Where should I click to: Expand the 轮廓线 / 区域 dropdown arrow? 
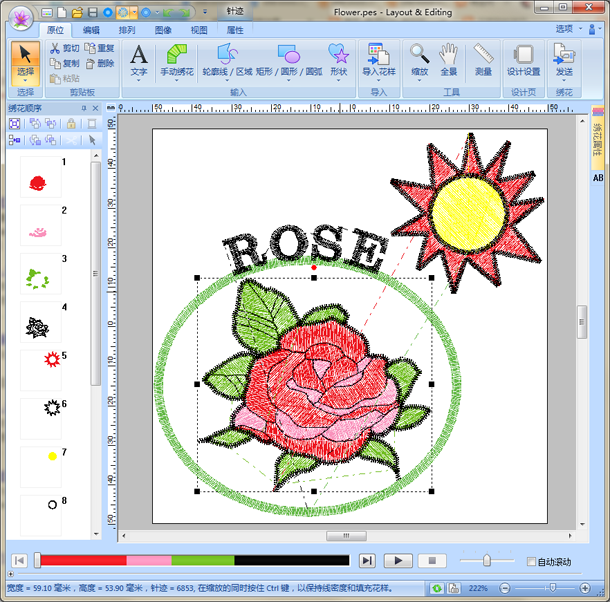228,81
